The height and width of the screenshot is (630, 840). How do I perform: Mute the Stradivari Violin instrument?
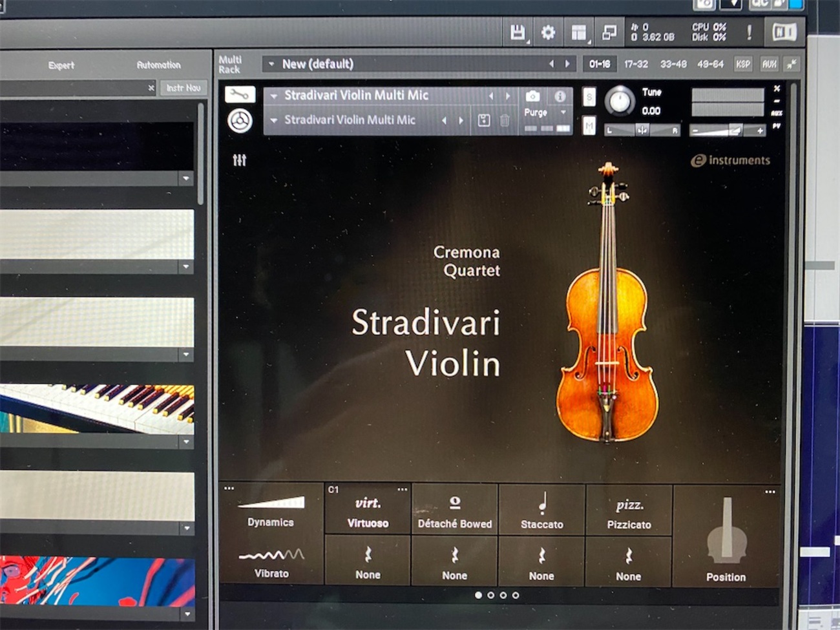coord(589,127)
